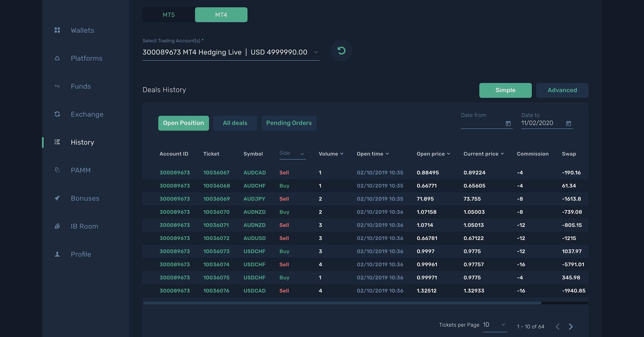Expand the Select Trading Account dropdown
Image resolution: width=644 pixels, height=337 pixels.
(x=316, y=52)
